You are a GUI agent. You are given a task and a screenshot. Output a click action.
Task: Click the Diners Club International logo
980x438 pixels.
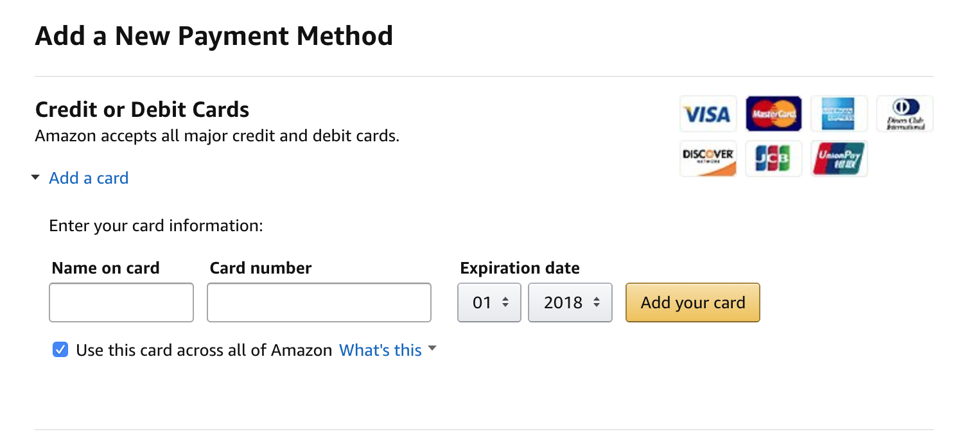point(904,114)
